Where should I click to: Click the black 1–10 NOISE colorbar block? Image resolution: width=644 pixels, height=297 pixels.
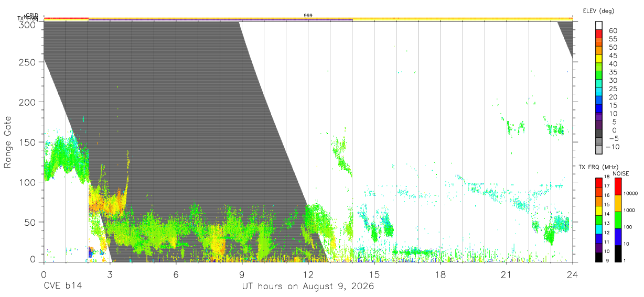click(617, 254)
